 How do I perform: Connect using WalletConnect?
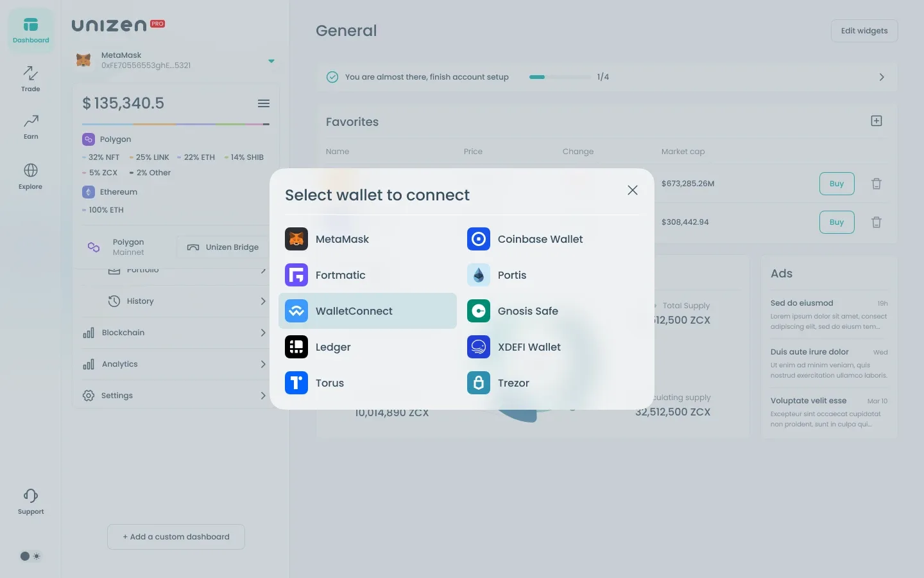(x=367, y=311)
